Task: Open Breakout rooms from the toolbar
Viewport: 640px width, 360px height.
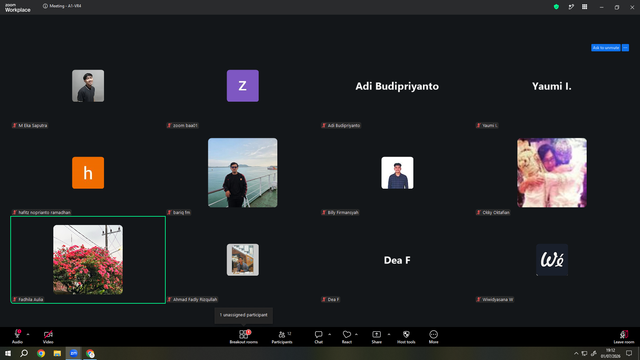Action: [244, 337]
